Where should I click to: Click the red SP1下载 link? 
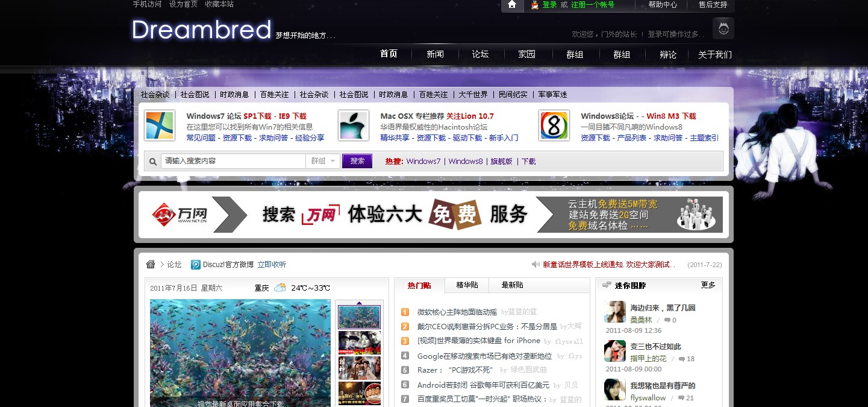tap(257, 116)
